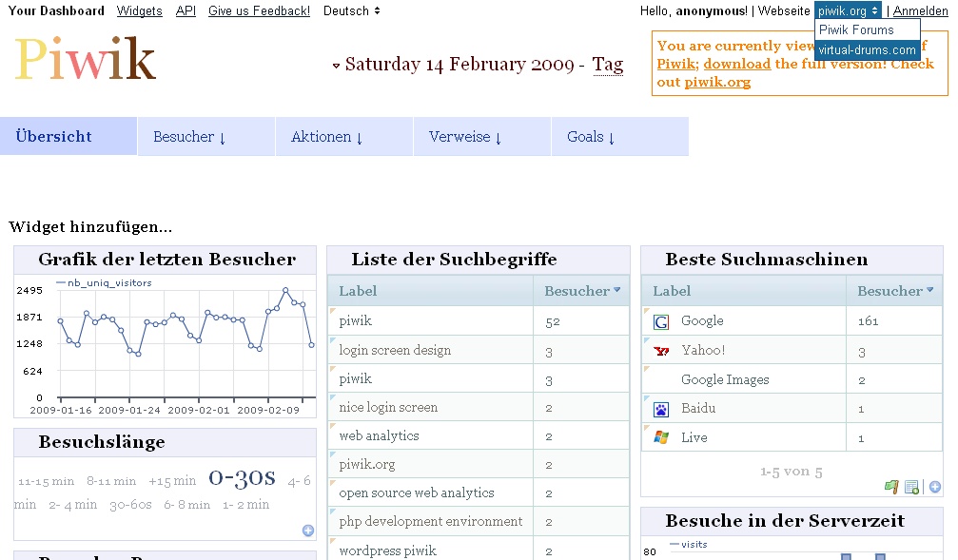This screenshot has height=560, width=958.
Task: Choose Piwik Forums from the website list
Action: 868,29
